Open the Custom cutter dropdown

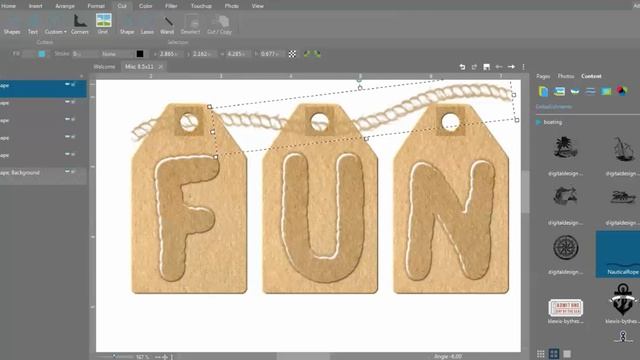56,24
